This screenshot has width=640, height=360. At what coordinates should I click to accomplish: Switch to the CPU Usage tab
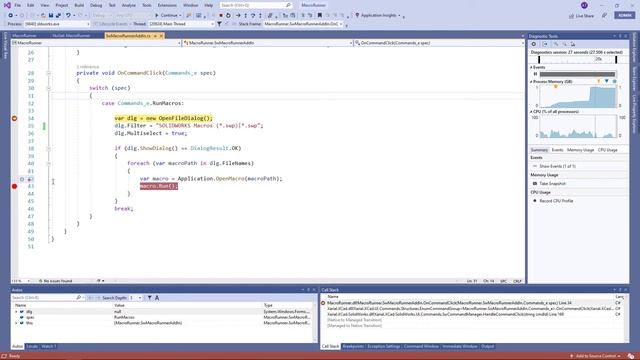point(607,150)
